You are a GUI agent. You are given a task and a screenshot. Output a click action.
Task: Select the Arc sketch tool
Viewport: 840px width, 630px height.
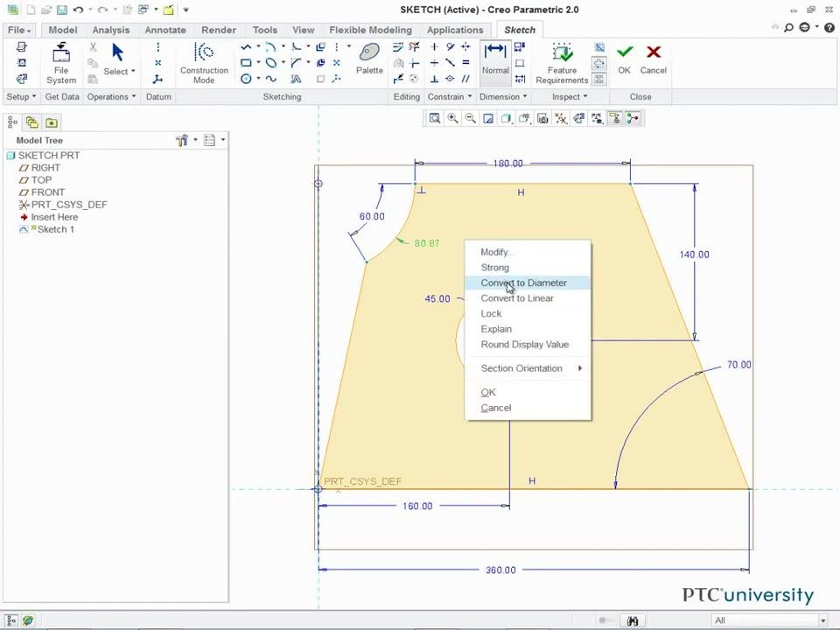pyautogui.click(x=271, y=47)
